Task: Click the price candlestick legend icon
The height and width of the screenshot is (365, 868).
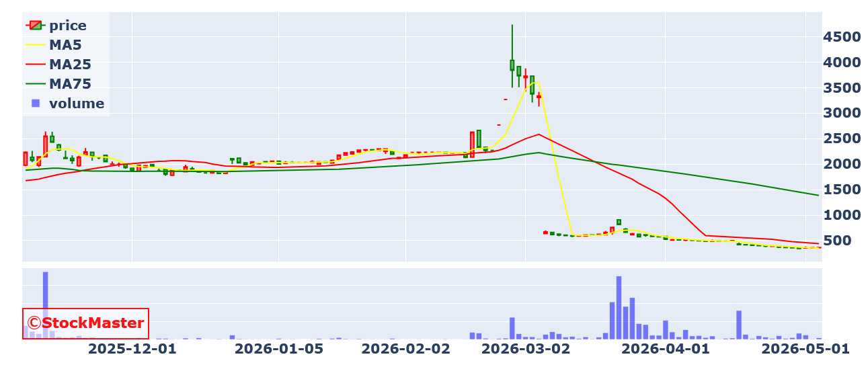Action: pos(36,26)
